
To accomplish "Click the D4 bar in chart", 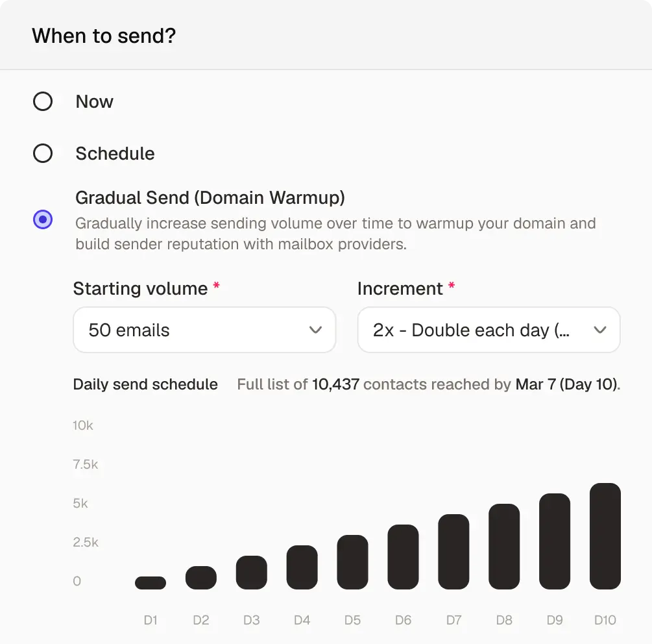I will coord(302,567).
